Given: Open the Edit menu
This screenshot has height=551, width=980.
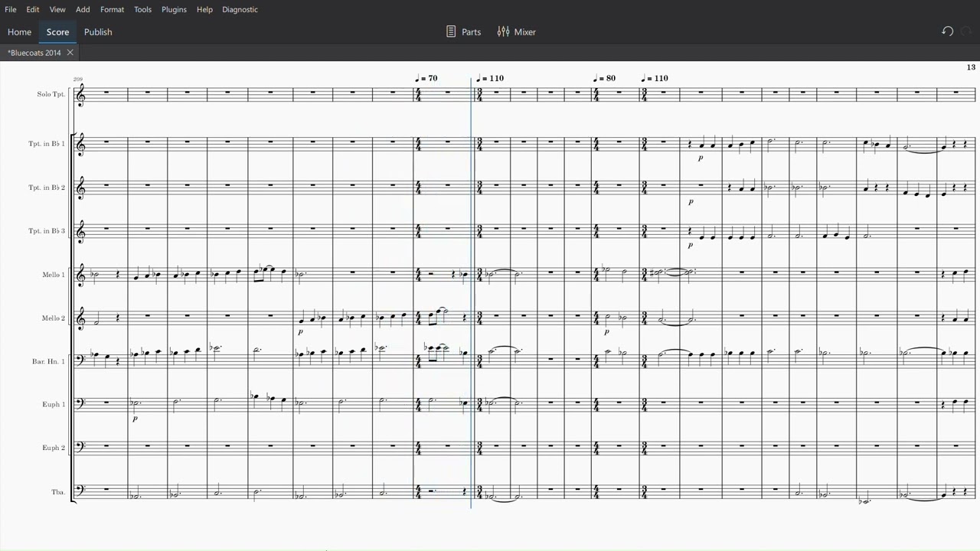Looking at the screenshot, I should click(x=33, y=9).
